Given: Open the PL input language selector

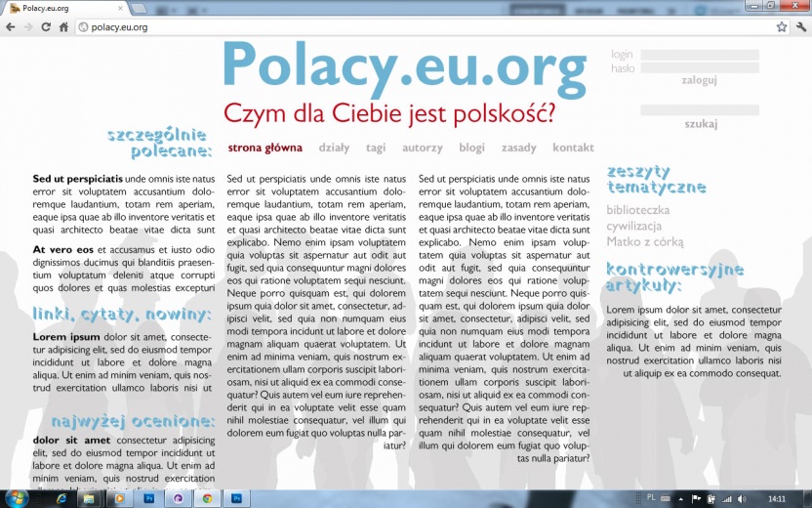Looking at the screenshot, I should [x=651, y=497].
